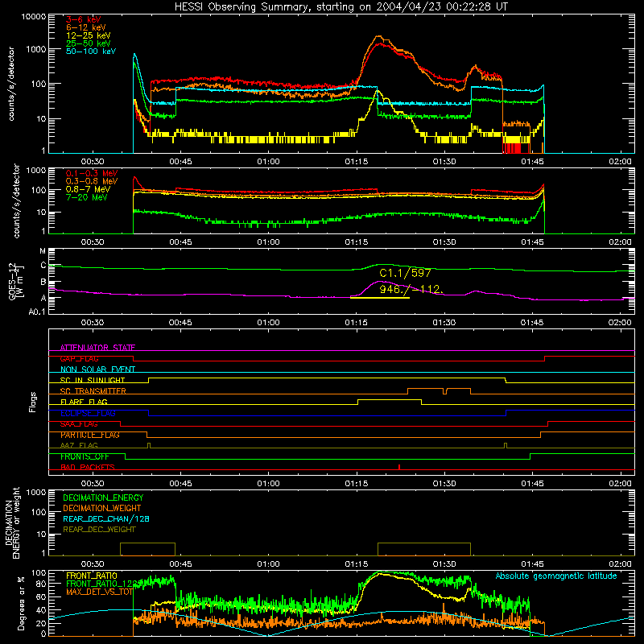Screen dimensions: 644x644
Task: Click the M class tick on GOES axis
Action: point(43,250)
